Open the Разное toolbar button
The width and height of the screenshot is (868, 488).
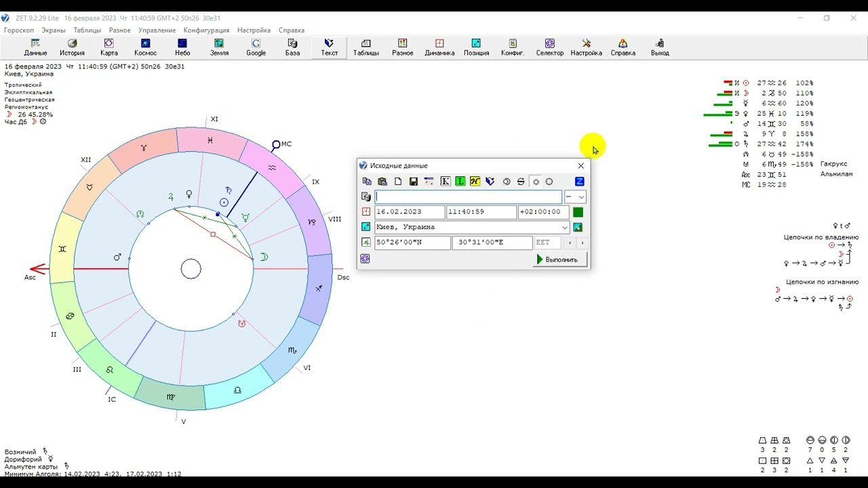pos(403,47)
